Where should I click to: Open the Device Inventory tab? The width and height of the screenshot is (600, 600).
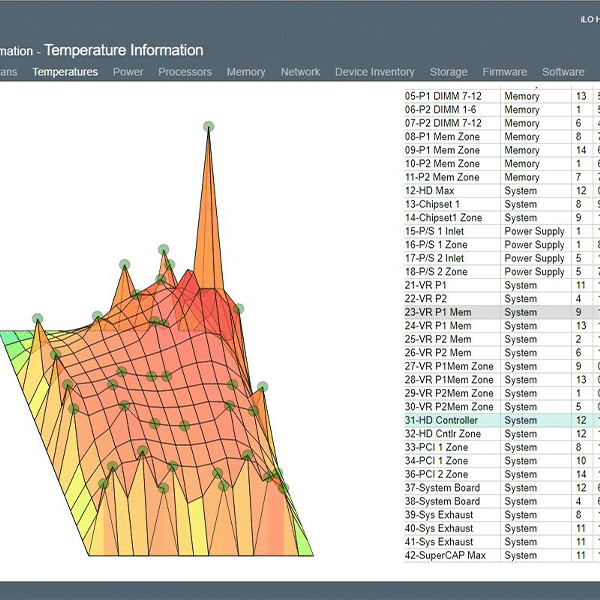pos(374,72)
